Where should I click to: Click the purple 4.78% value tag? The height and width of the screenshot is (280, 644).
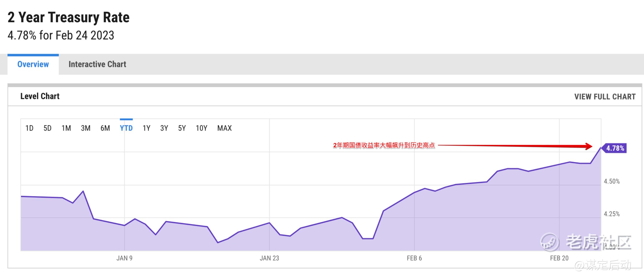[x=615, y=148]
